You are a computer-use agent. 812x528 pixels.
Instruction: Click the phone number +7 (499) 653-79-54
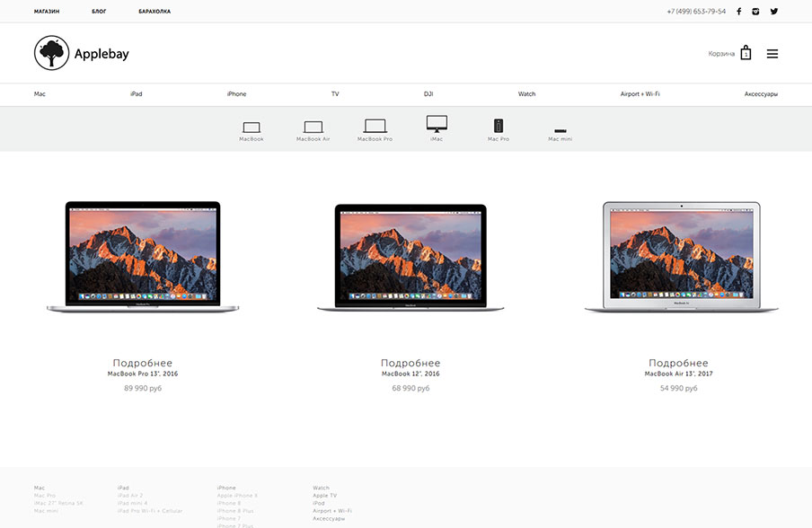tap(696, 12)
